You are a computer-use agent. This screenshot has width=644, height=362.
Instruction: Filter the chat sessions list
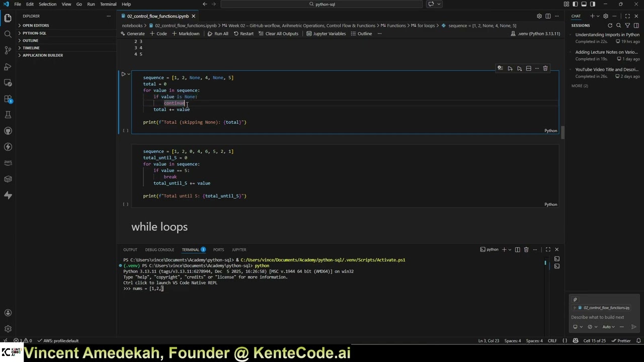[627, 25]
